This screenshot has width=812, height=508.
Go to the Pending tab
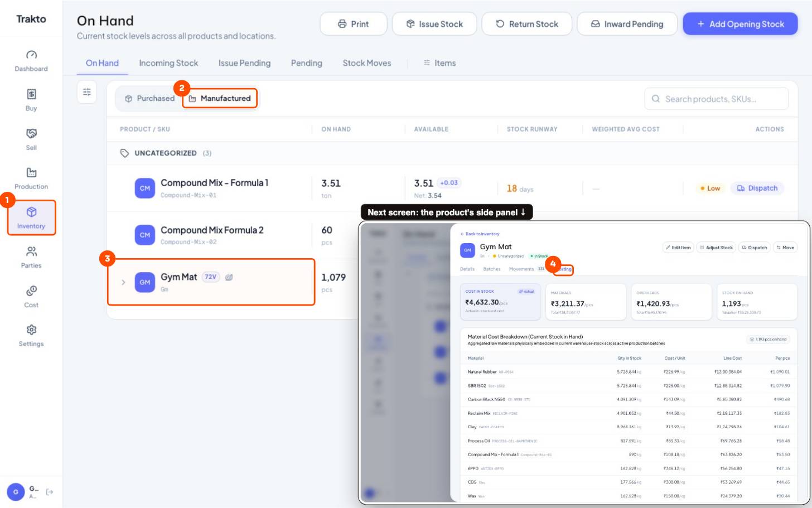click(307, 63)
